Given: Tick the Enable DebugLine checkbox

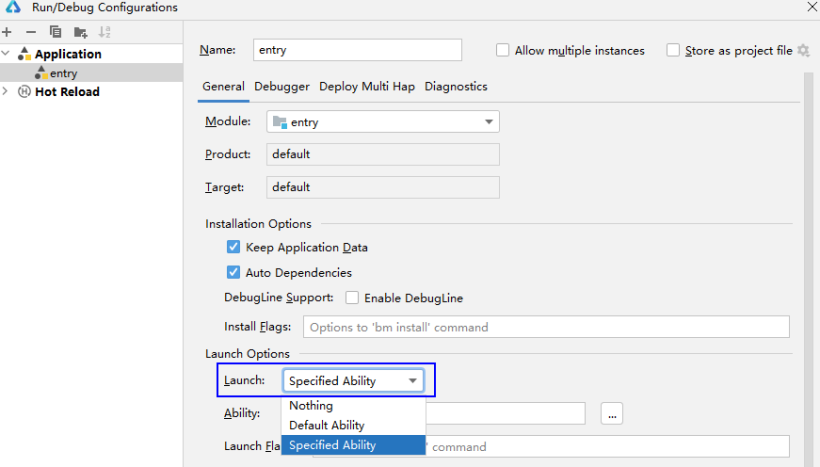Looking at the screenshot, I should point(352,298).
